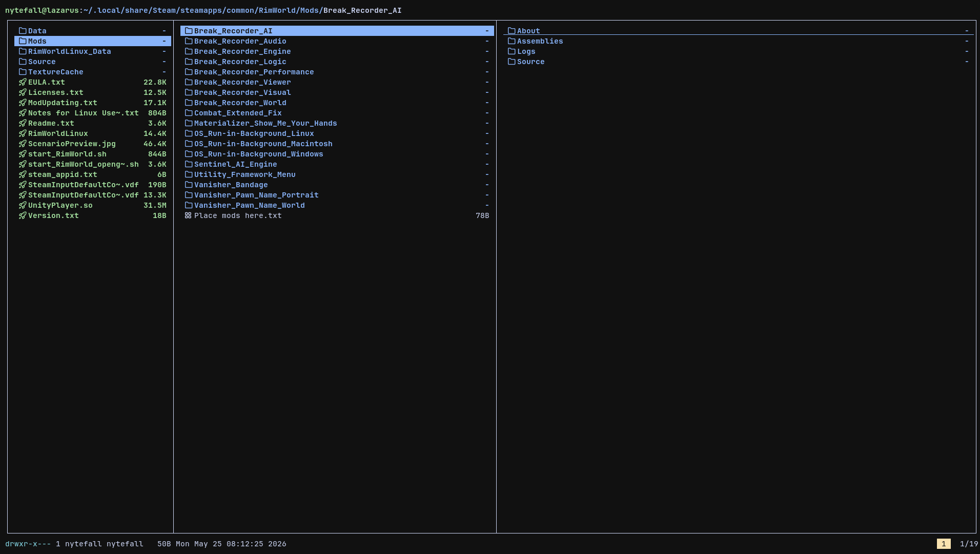Click the folder icon beside Data
The image size is (980, 554).
coord(23,31)
